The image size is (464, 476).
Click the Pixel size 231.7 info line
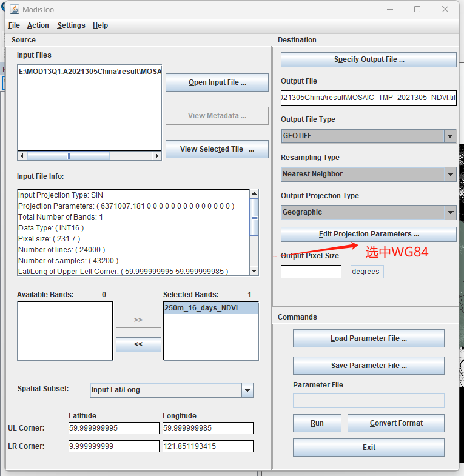[x=49, y=239]
